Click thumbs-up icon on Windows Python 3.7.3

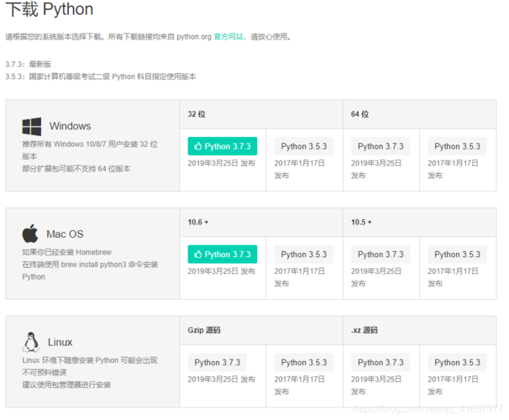pyautogui.click(x=198, y=146)
